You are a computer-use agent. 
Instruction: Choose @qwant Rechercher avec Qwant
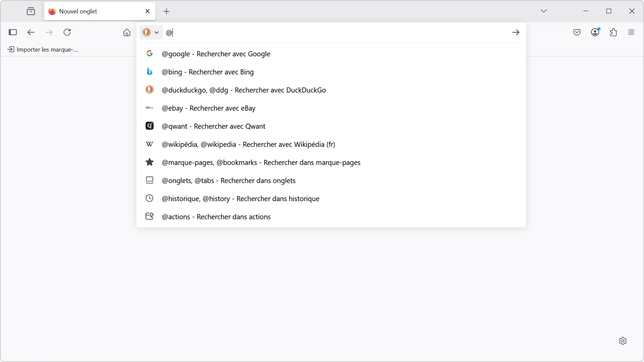(331, 126)
